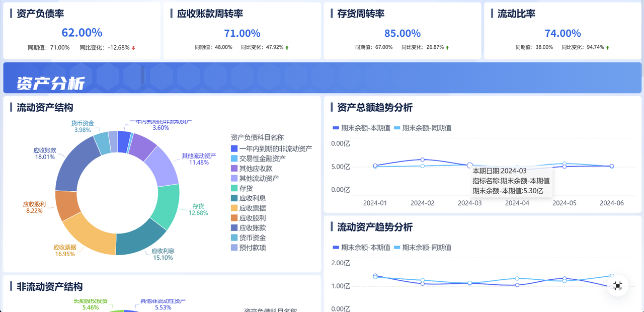Click tooltip line 期末余额-本期值:5.30亿
This screenshot has width=644, height=312.
[x=508, y=190]
